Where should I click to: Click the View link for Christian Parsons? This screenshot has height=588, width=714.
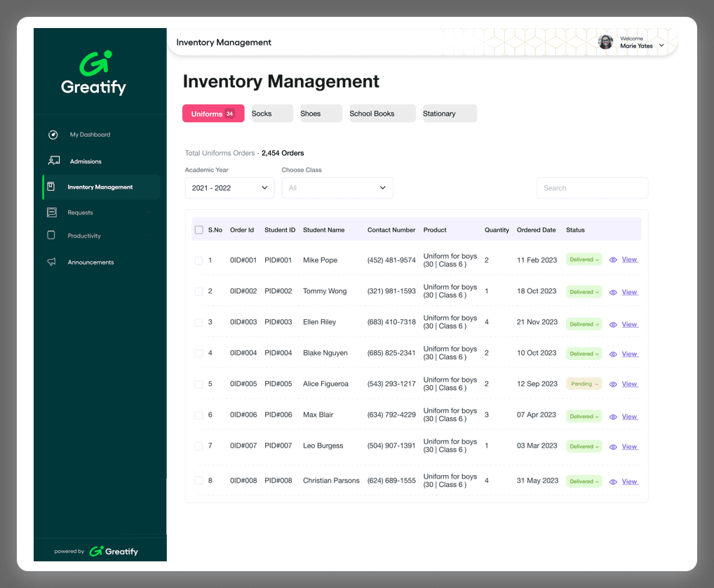tap(629, 481)
